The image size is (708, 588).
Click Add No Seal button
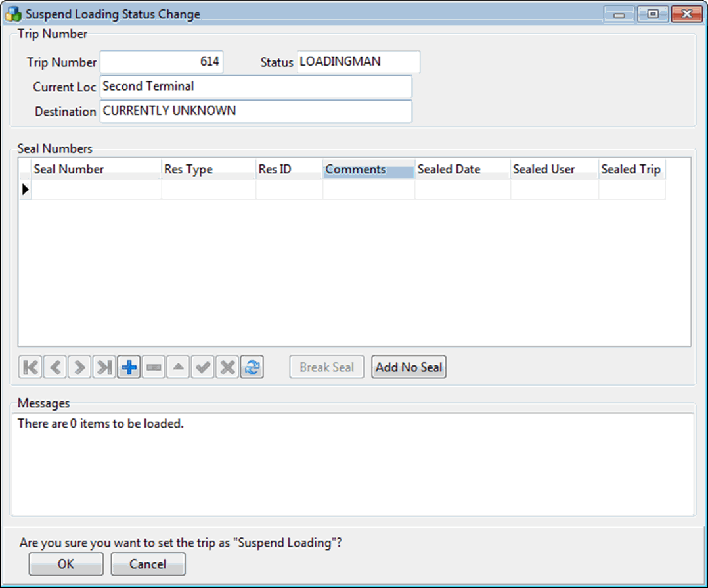click(409, 367)
